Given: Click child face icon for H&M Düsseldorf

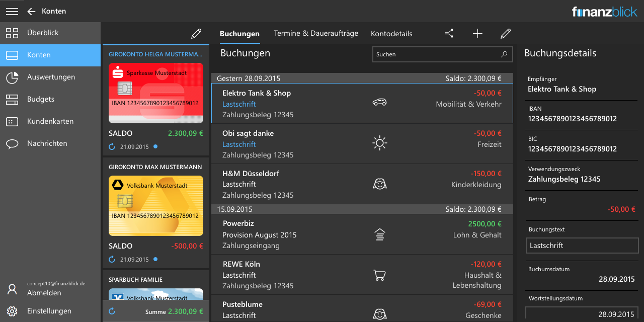Looking at the screenshot, I should tap(380, 184).
